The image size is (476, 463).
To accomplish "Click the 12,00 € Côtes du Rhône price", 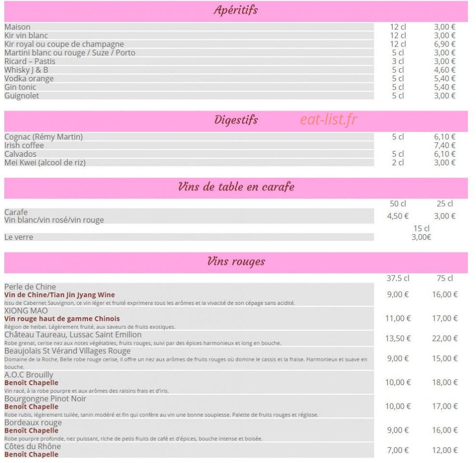I will tap(444, 450).
